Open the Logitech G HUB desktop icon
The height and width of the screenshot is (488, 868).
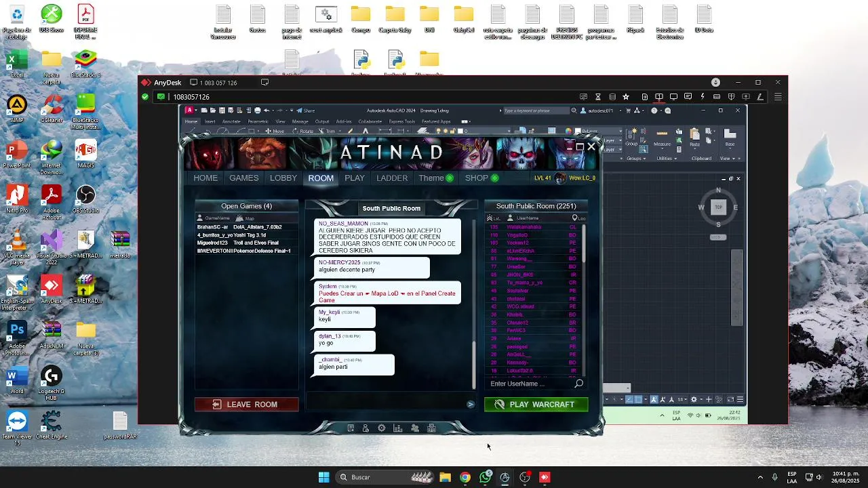click(x=51, y=384)
